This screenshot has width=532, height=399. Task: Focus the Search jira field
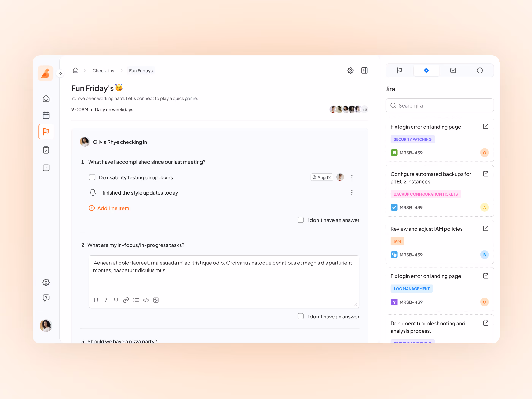tap(440, 105)
